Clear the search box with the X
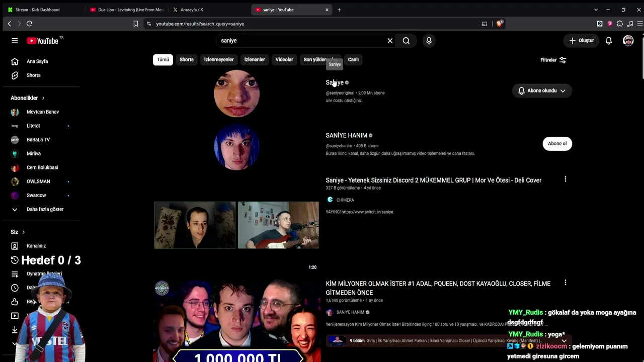 (x=390, y=41)
